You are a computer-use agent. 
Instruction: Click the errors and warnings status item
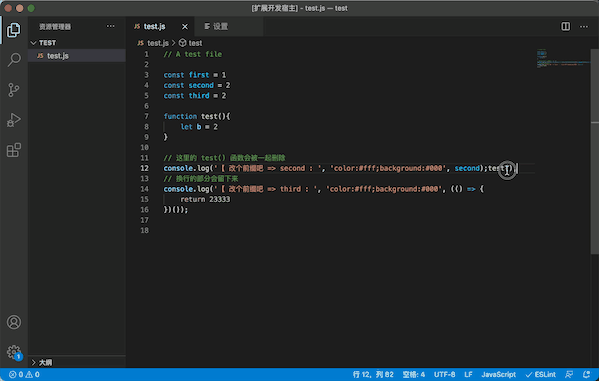tap(24, 375)
